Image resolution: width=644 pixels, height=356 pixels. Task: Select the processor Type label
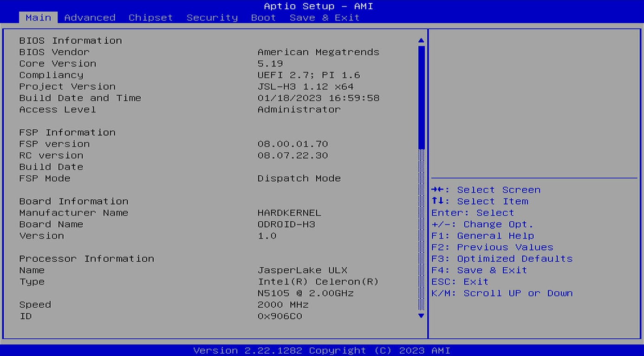32,282
